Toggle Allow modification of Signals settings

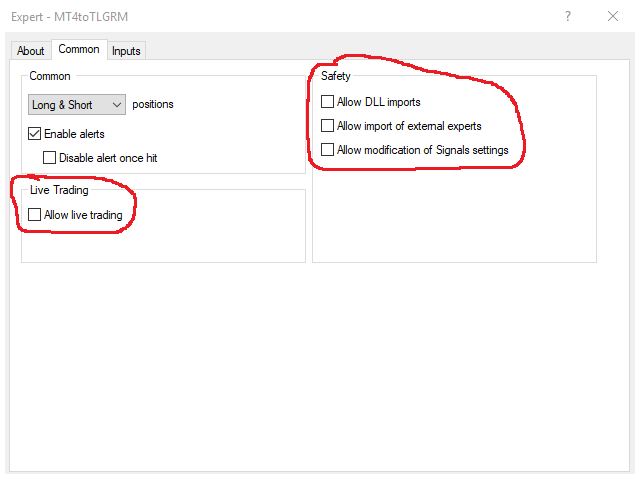coord(327,150)
